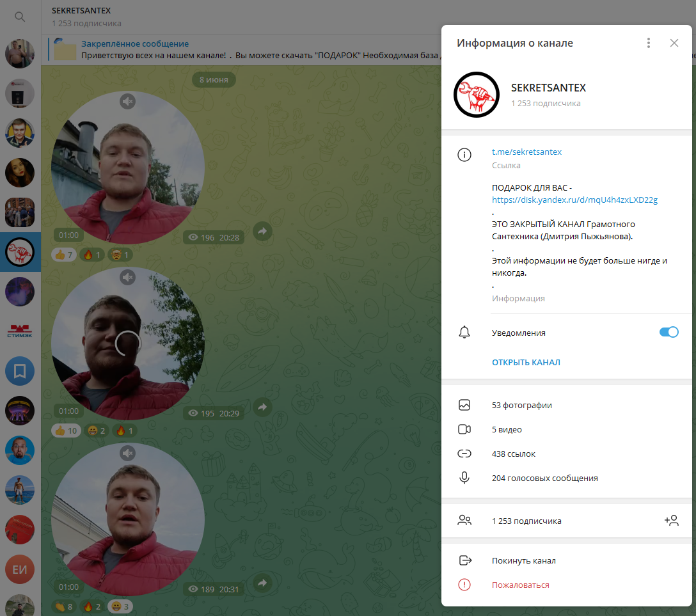Click ОТКРЫТЬ КАНАЛ button

click(x=526, y=362)
